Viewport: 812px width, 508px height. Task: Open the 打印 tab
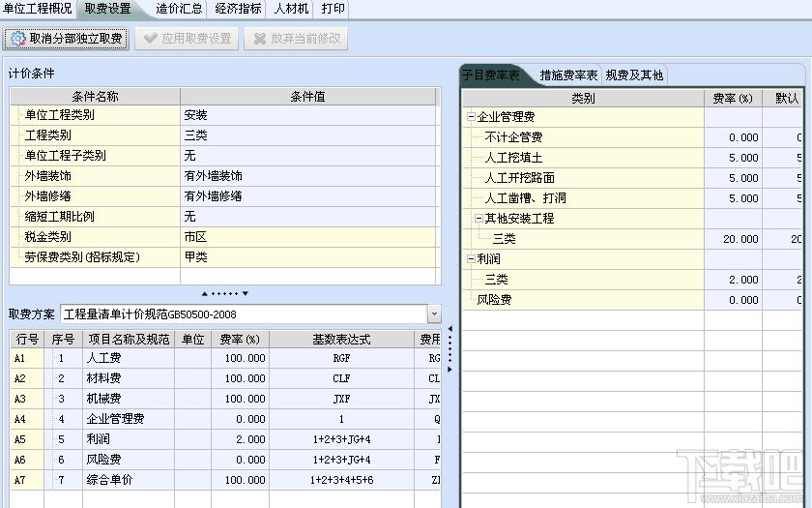click(333, 9)
